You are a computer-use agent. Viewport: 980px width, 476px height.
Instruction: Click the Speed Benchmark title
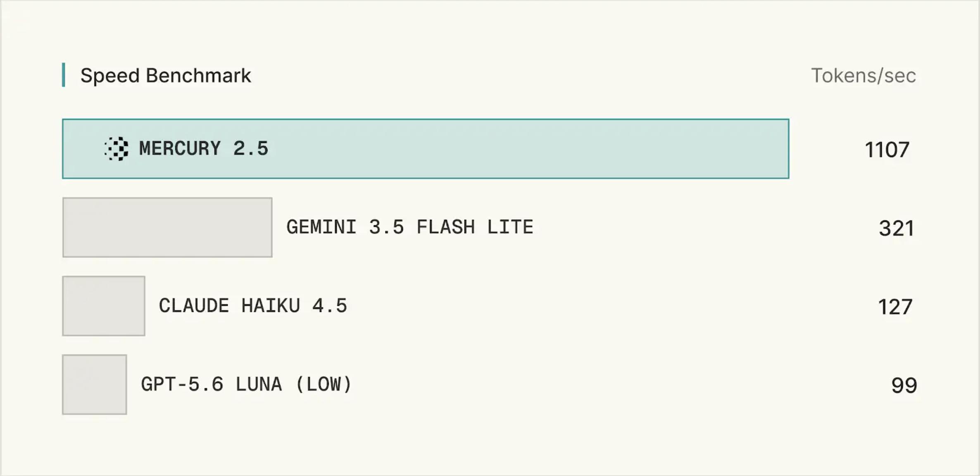(x=166, y=76)
